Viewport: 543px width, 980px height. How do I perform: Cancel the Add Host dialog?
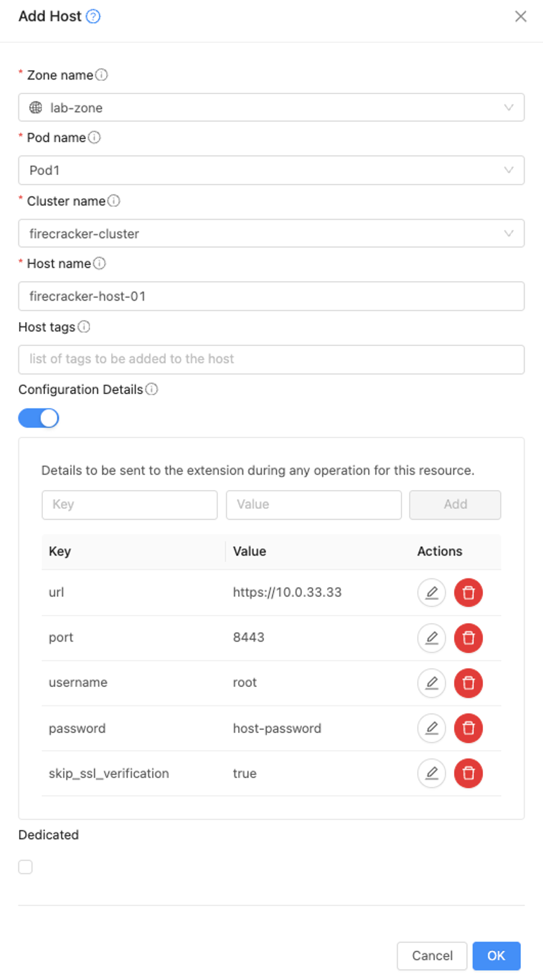pos(432,956)
